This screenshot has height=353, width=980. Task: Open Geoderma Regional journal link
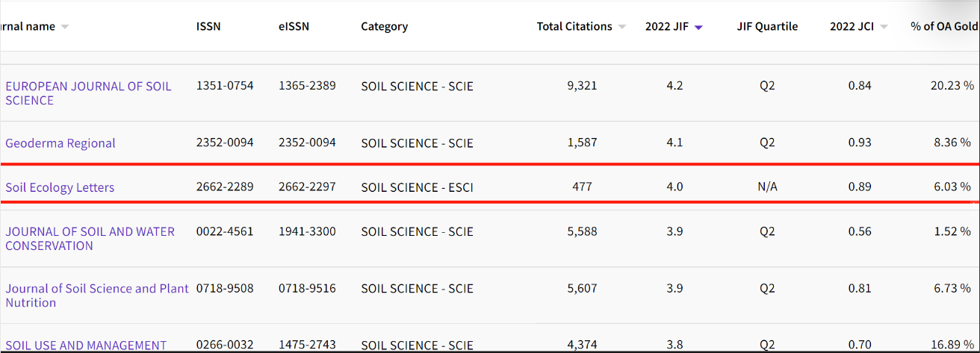pyautogui.click(x=61, y=143)
